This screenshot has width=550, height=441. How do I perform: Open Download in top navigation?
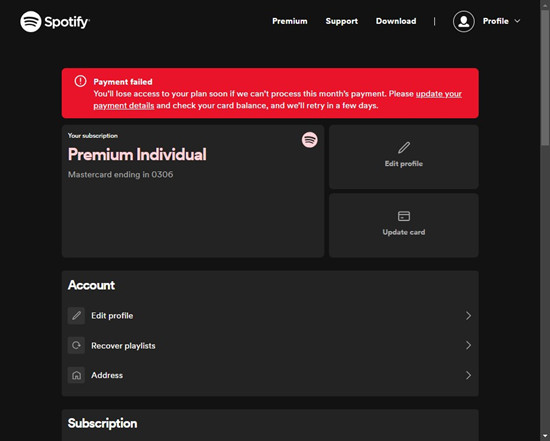pyautogui.click(x=396, y=21)
